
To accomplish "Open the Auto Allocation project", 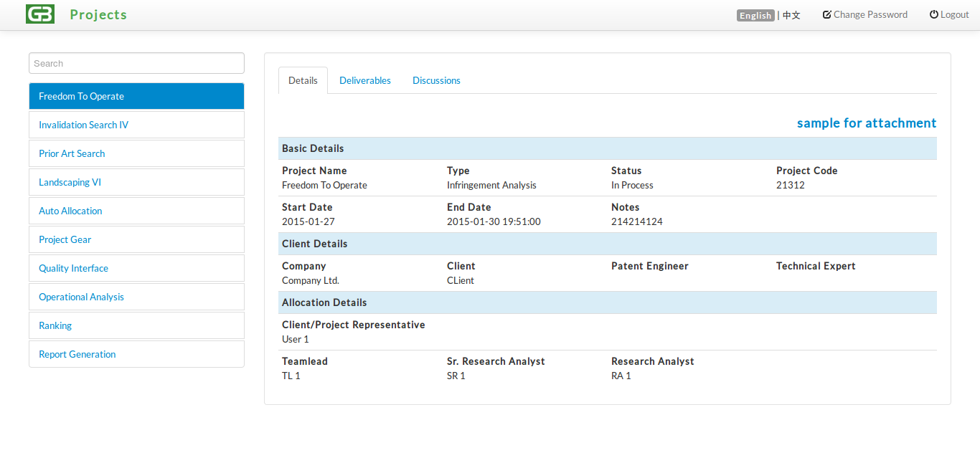I will pyautogui.click(x=136, y=211).
